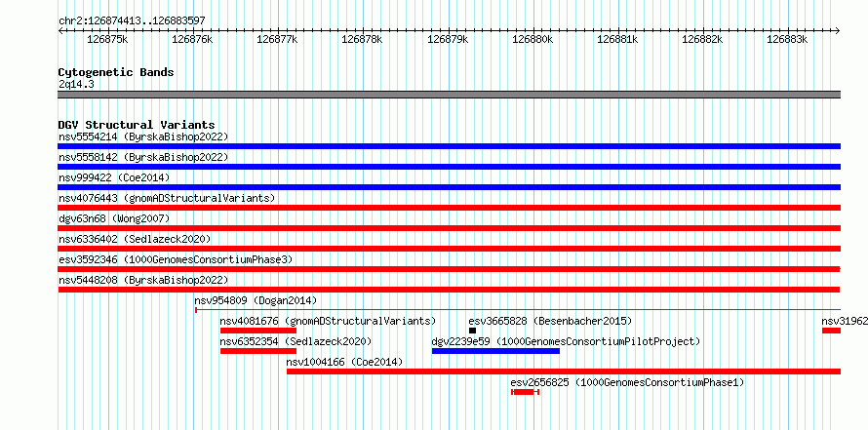Click the grey 2q14.3 cytogenetic band
The image size is (868, 430).
(449, 95)
